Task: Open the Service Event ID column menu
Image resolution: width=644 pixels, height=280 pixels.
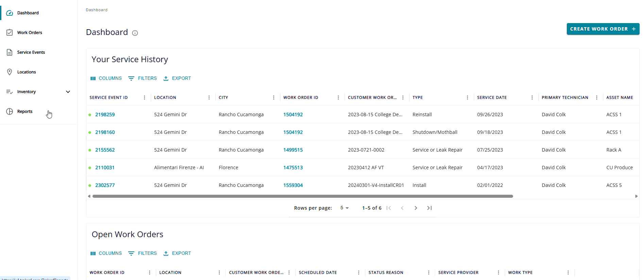Action: [145, 98]
